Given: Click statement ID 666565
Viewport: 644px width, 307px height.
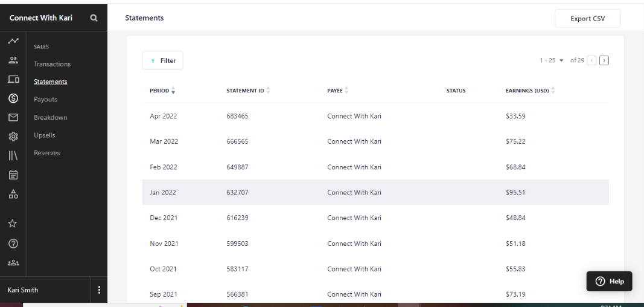Looking at the screenshot, I should 237,141.
